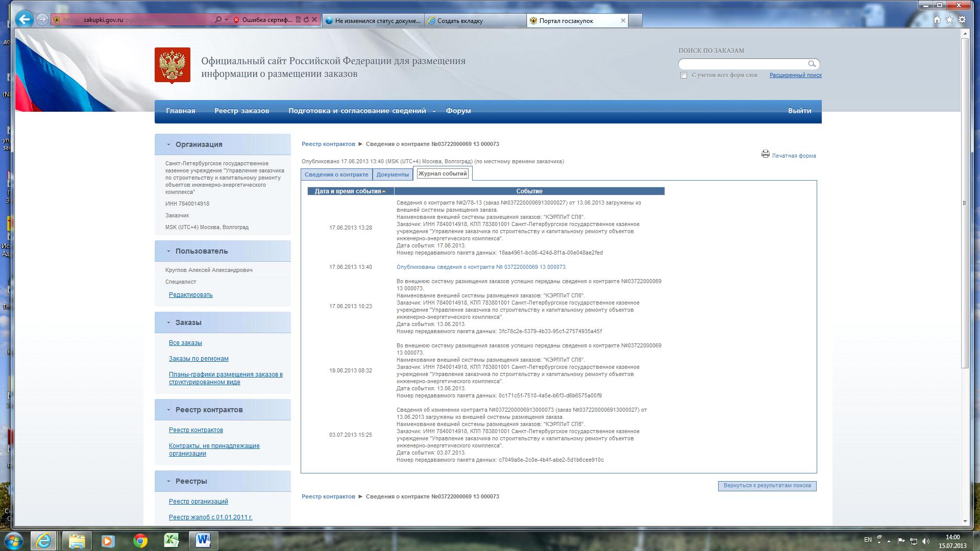The height and width of the screenshot is (551, 980).
Task: Click the browser address bar URL
Action: [x=133, y=20]
